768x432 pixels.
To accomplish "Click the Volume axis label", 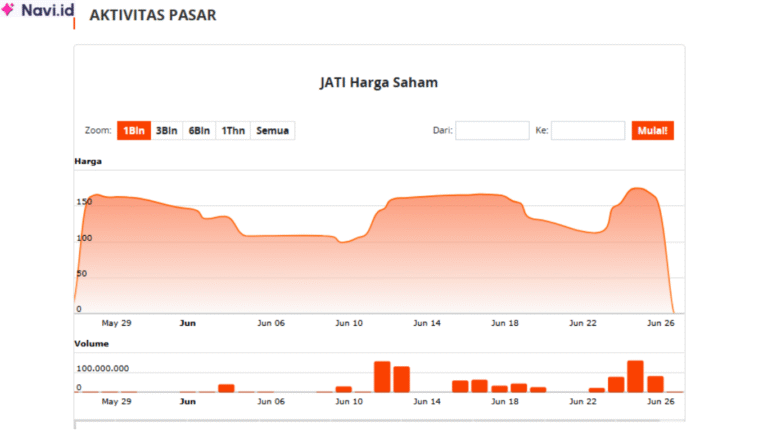I will 92,343.
